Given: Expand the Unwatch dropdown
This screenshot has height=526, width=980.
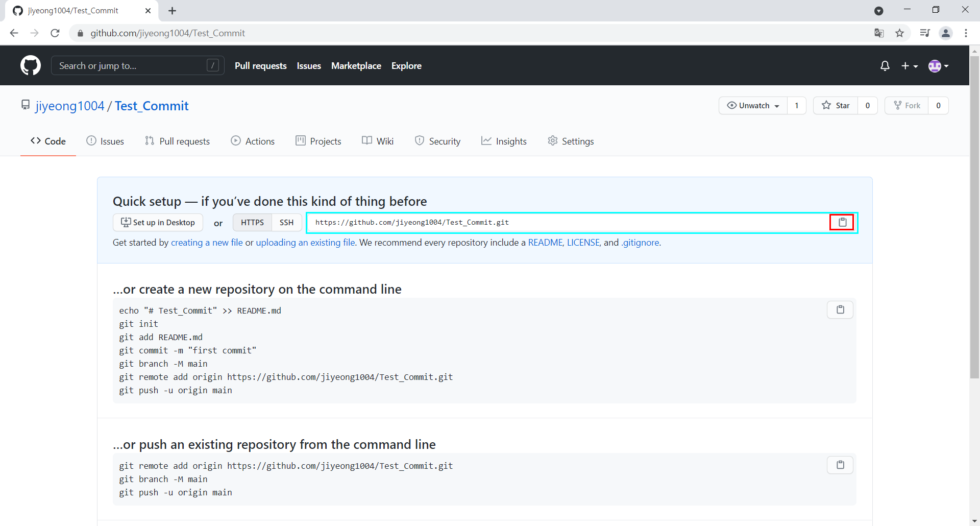Looking at the screenshot, I should pyautogui.click(x=753, y=105).
